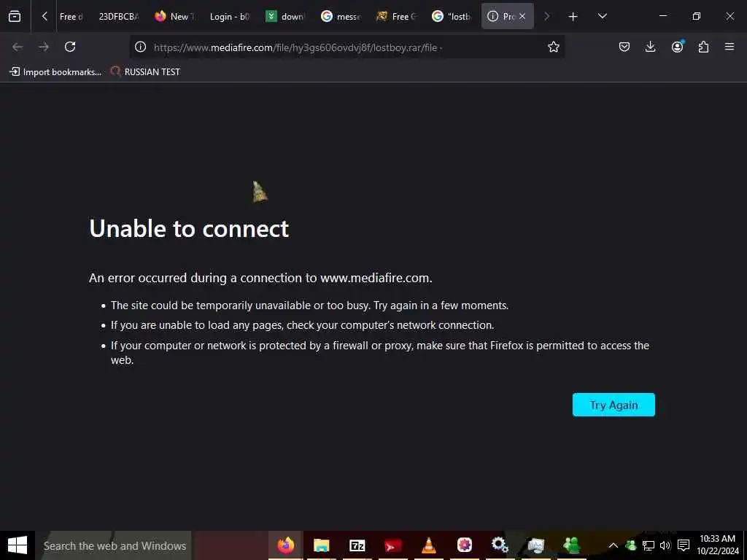
Task: Expand the list all tabs dropdown
Action: click(x=602, y=16)
